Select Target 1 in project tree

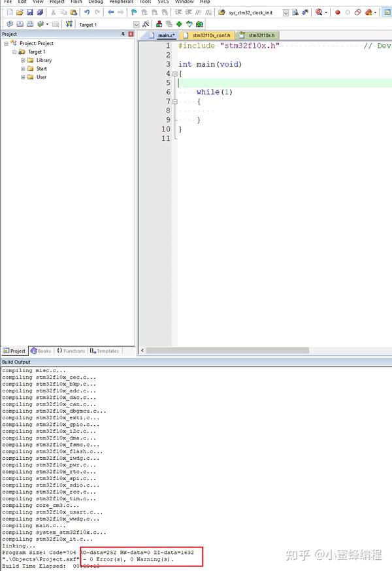pyautogui.click(x=37, y=52)
